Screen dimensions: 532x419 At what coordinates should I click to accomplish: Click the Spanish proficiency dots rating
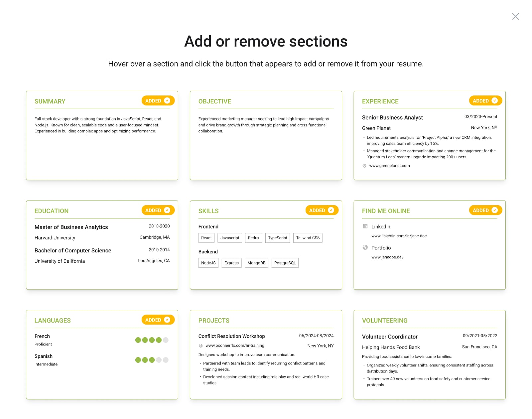(x=152, y=360)
